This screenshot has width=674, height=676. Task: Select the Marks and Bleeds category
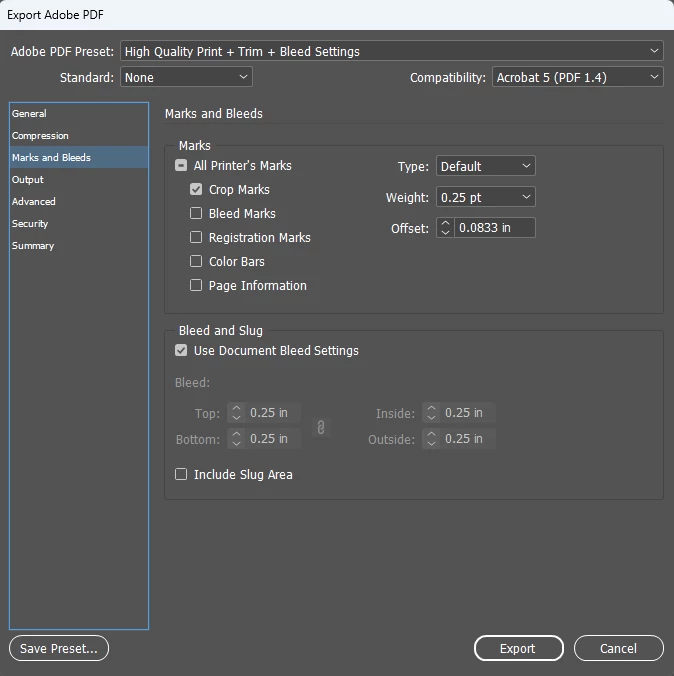[79, 157]
